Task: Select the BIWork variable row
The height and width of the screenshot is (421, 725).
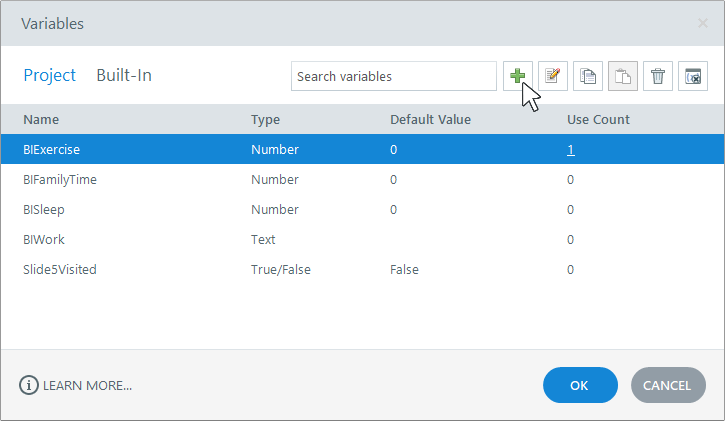Action: (362, 239)
